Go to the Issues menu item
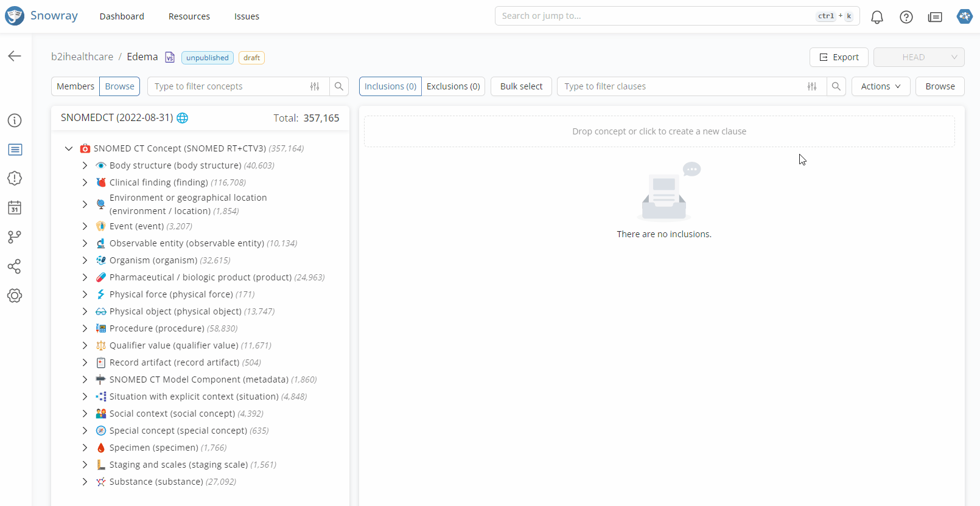 (247, 16)
